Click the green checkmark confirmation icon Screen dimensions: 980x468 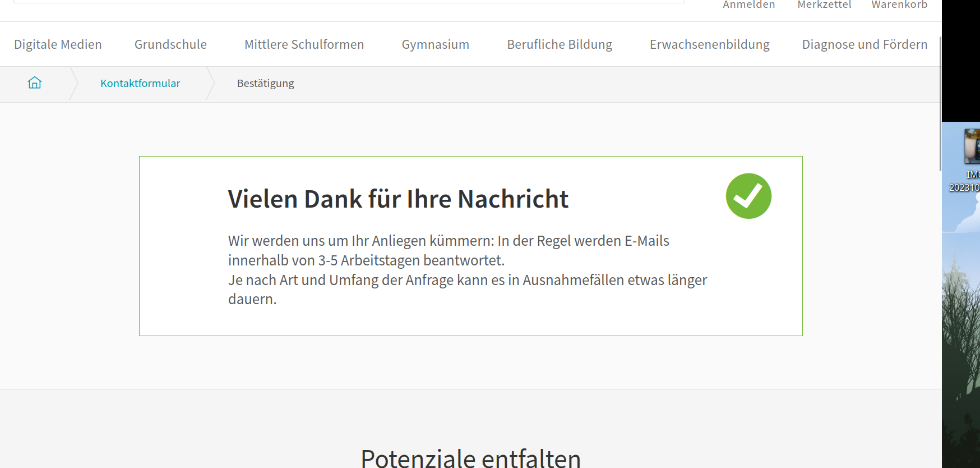[x=748, y=196]
